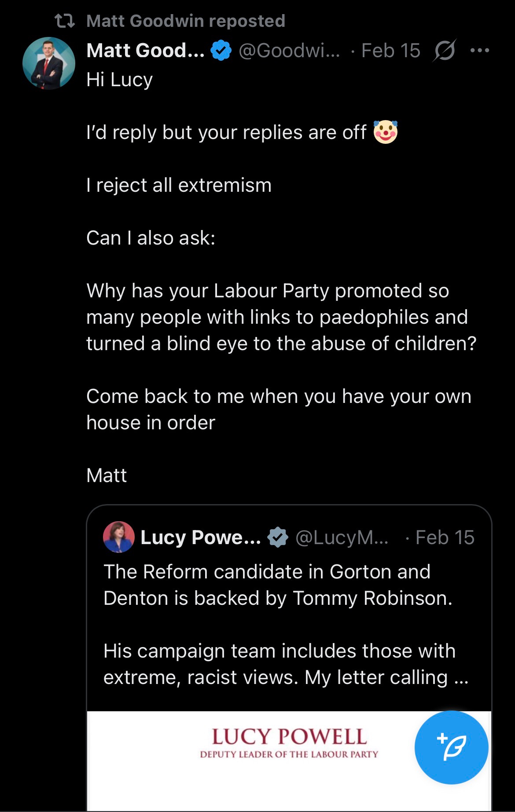
Task: Select the @Goodwi... handle
Action: (289, 51)
